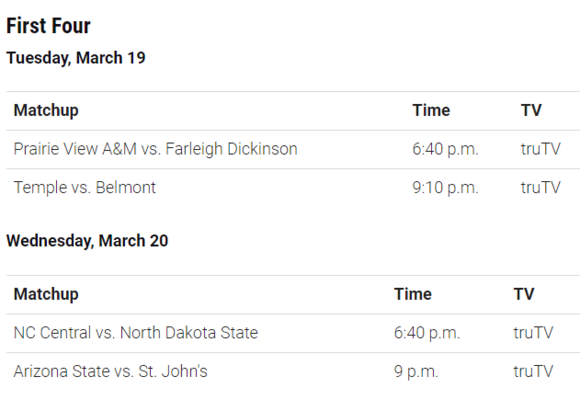Image resolution: width=580 pixels, height=412 pixels.
Task: Select the 6:40 p.m. time for NC Central game
Action: tap(427, 333)
